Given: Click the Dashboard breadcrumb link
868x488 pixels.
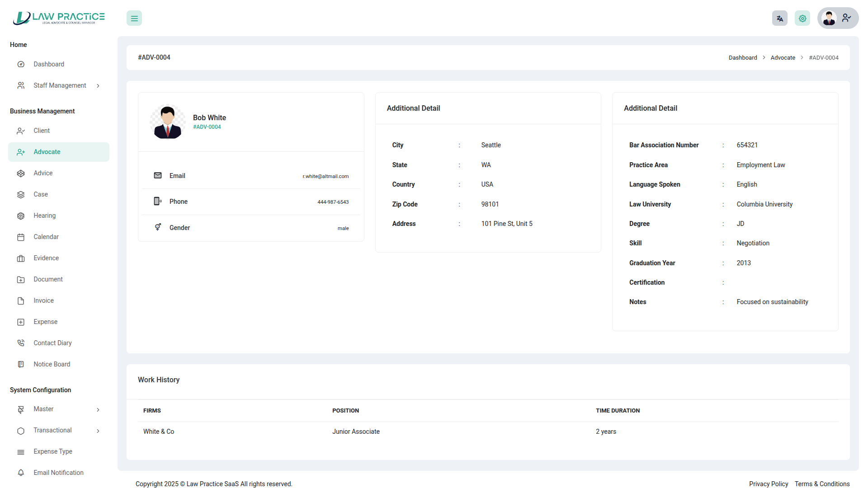Looking at the screenshot, I should pos(743,58).
